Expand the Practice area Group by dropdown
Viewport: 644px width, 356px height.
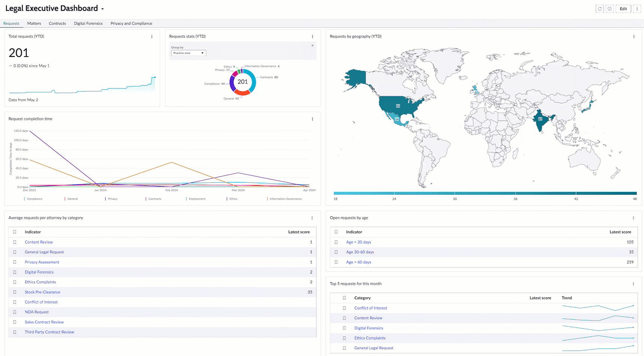click(x=189, y=53)
